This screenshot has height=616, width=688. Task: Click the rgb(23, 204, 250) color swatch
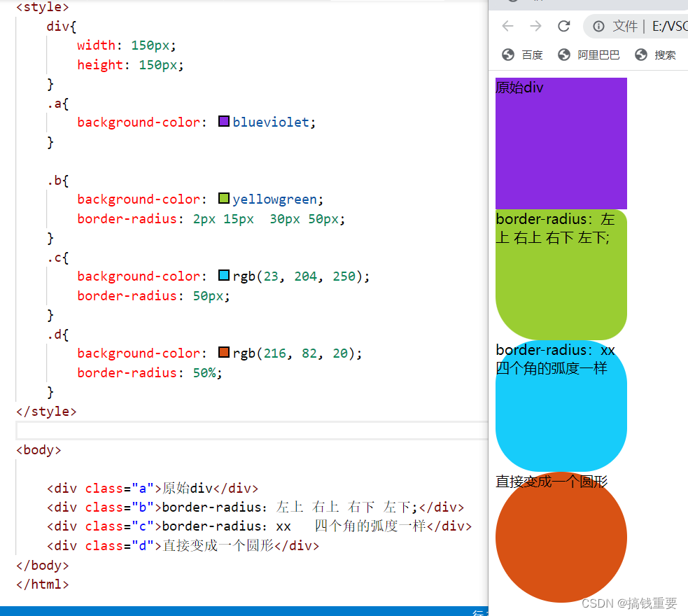(224, 276)
